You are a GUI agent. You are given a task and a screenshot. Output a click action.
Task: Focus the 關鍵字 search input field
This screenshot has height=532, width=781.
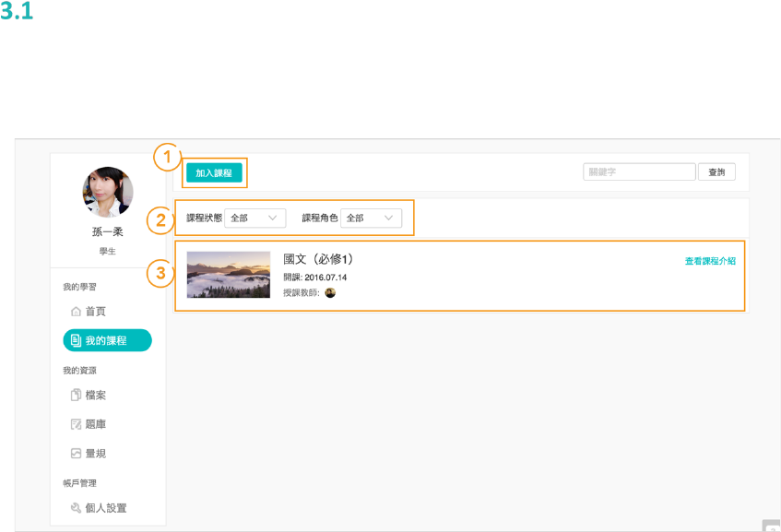click(x=639, y=172)
